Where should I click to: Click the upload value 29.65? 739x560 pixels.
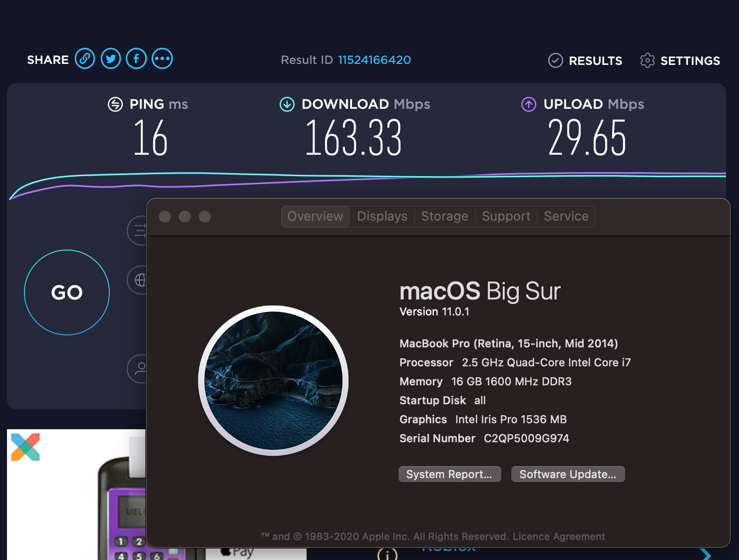pos(587,138)
